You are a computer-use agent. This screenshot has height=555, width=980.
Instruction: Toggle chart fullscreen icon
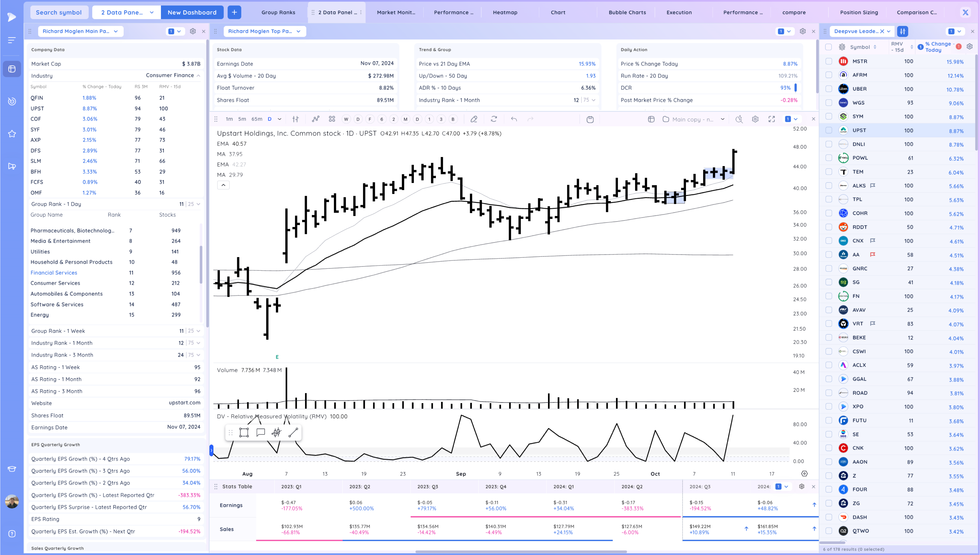772,119
